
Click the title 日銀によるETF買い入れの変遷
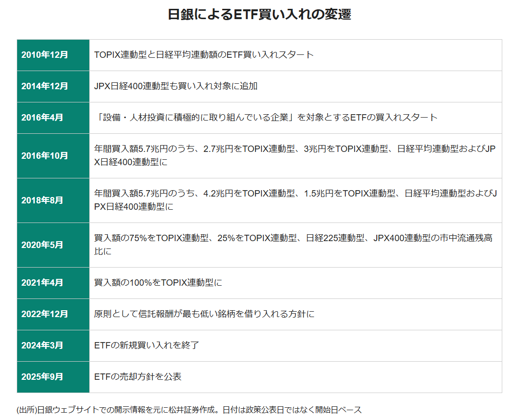259,14
